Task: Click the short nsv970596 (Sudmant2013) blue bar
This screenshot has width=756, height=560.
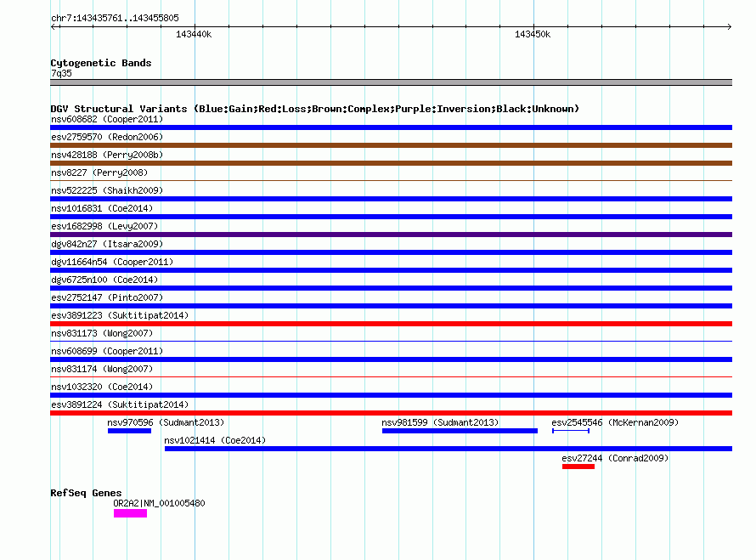Action: point(129,431)
